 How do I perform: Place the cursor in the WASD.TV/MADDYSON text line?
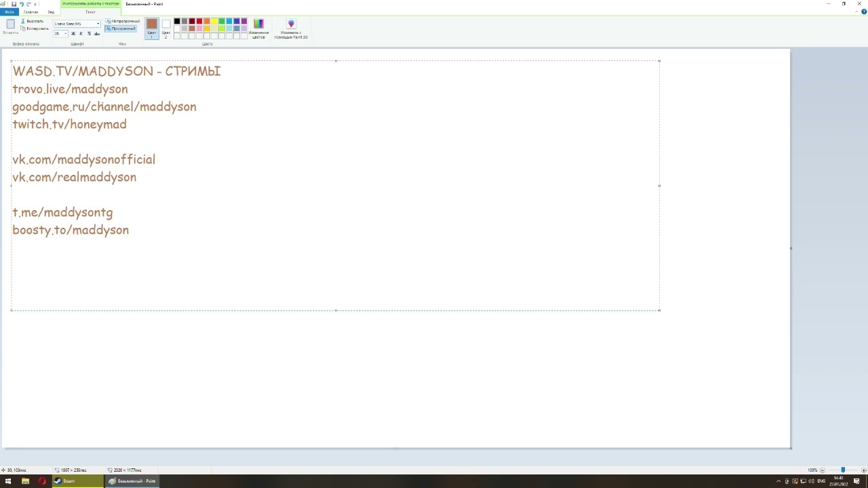point(117,71)
